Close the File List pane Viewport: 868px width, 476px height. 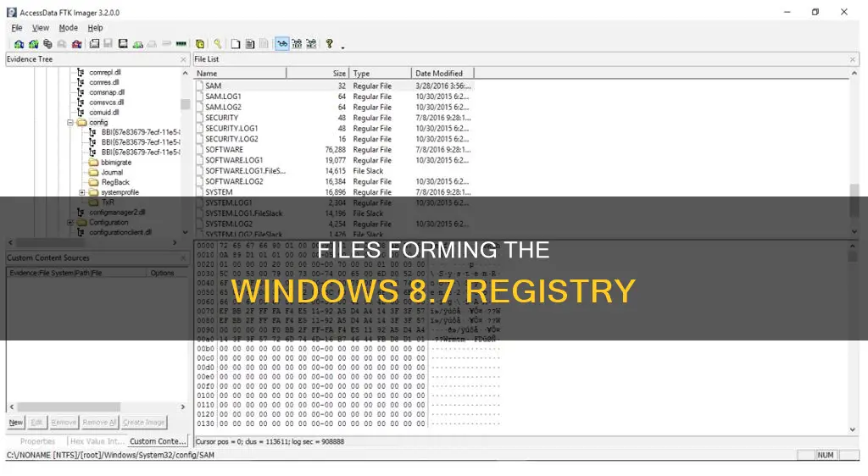(x=853, y=59)
